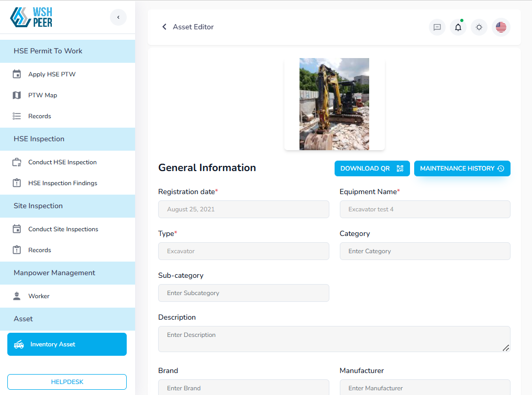The image size is (532, 395).
Task: Click the Conduct Site Inspections calendar icon
Action: tap(17, 229)
